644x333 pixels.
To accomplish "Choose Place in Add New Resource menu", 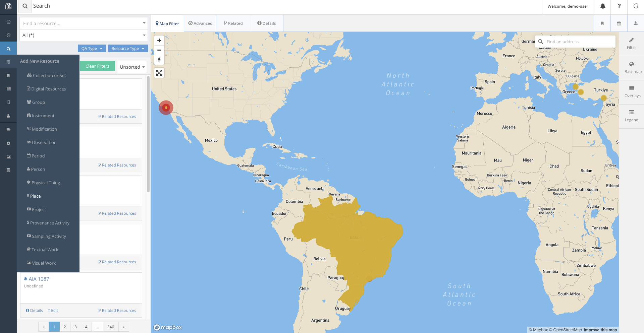I will pyautogui.click(x=35, y=196).
